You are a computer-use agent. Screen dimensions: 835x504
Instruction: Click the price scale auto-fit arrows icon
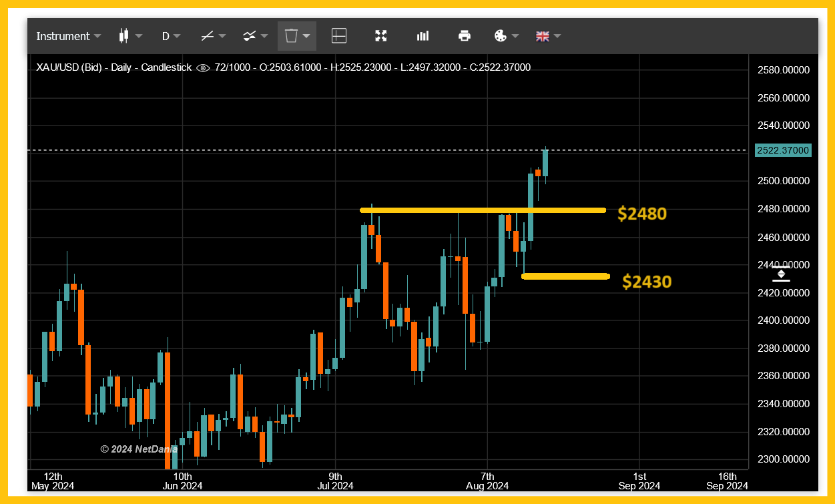coord(781,274)
